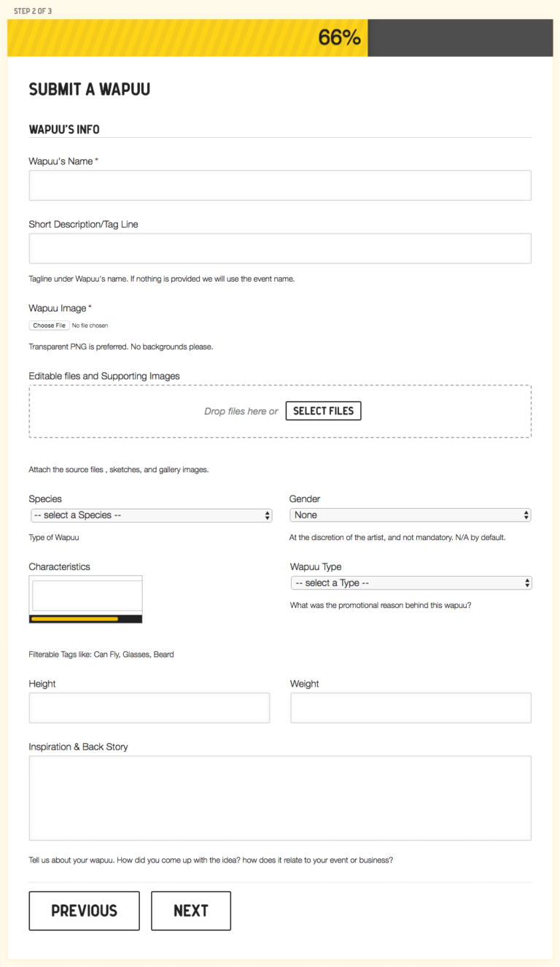The width and height of the screenshot is (560, 967).
Task: Click the 'No file chosen' text
Action: 90,325
